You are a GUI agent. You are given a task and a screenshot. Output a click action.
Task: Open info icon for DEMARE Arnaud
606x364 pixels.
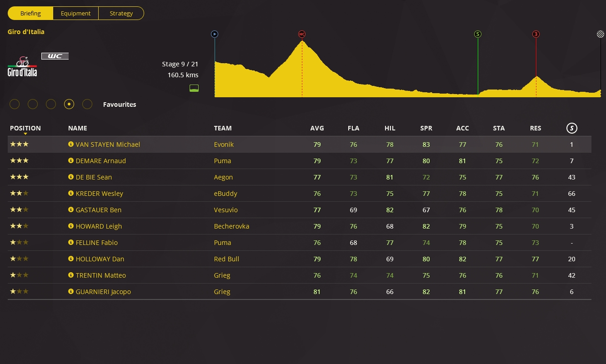click(x=71, y=160)
